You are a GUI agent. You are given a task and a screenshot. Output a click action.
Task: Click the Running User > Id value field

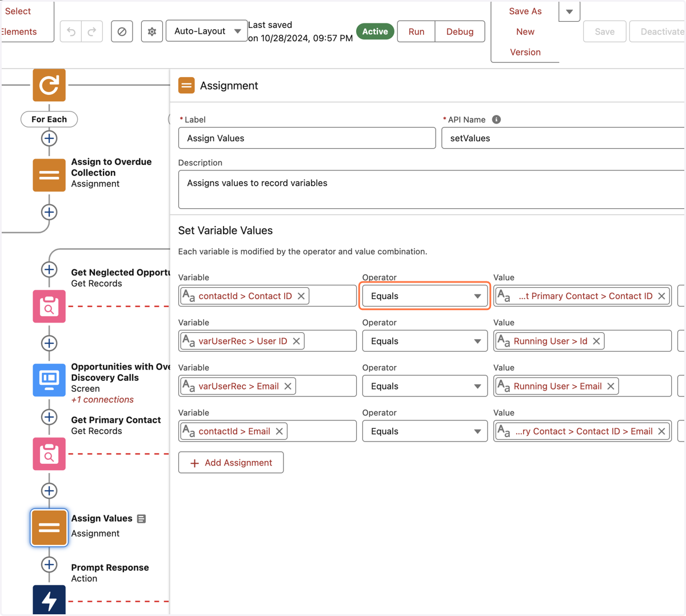coord(583,341)
